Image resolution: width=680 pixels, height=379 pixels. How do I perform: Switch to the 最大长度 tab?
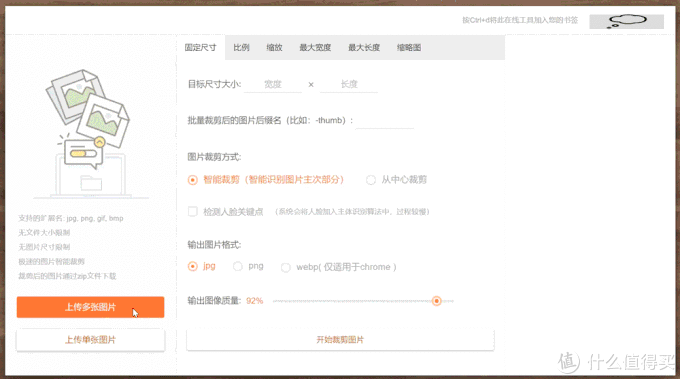[364, 48]
